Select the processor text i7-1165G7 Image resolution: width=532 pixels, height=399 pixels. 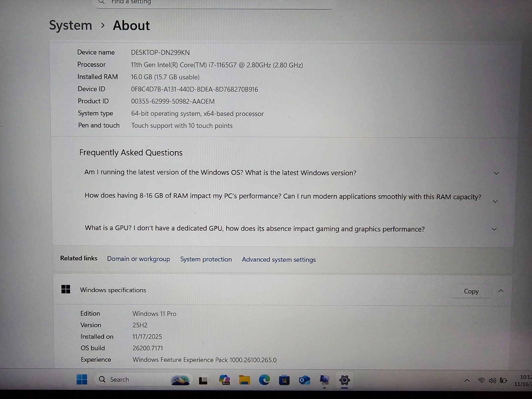click(217, 65)
